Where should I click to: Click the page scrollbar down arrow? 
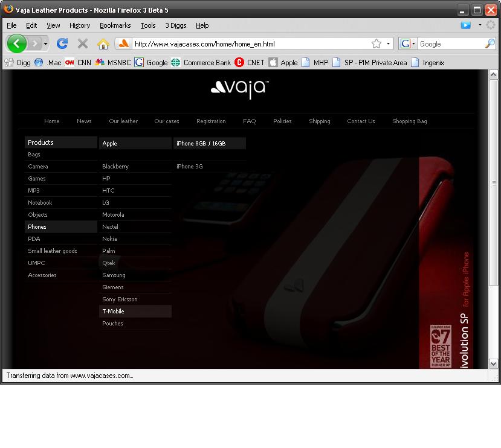click(x=493, y=363)
